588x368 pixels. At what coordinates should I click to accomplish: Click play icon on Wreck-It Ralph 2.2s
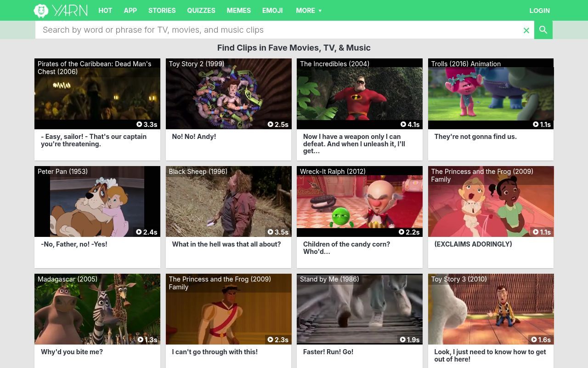[x=401, y=232]
